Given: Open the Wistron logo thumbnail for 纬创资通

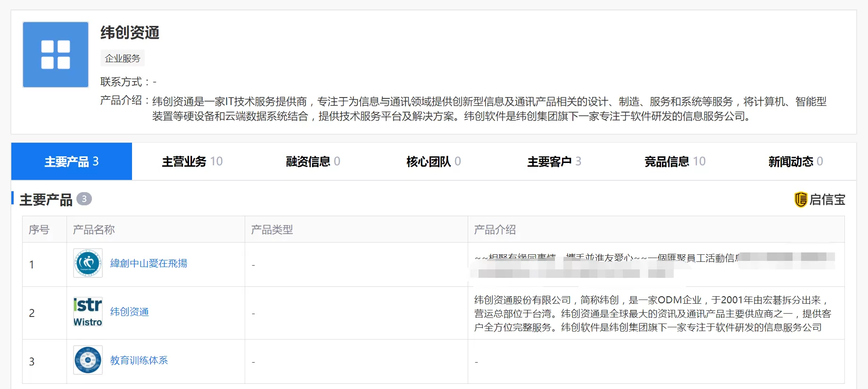Looking at the screenshot, I should (x=88, y=312).
